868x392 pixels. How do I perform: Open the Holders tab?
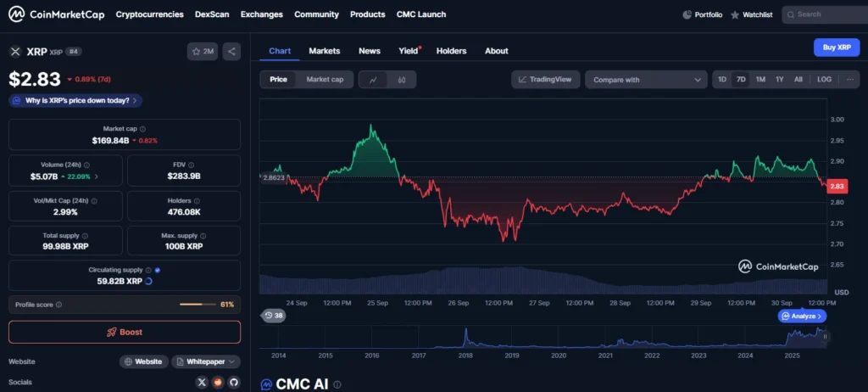[451, 51]
